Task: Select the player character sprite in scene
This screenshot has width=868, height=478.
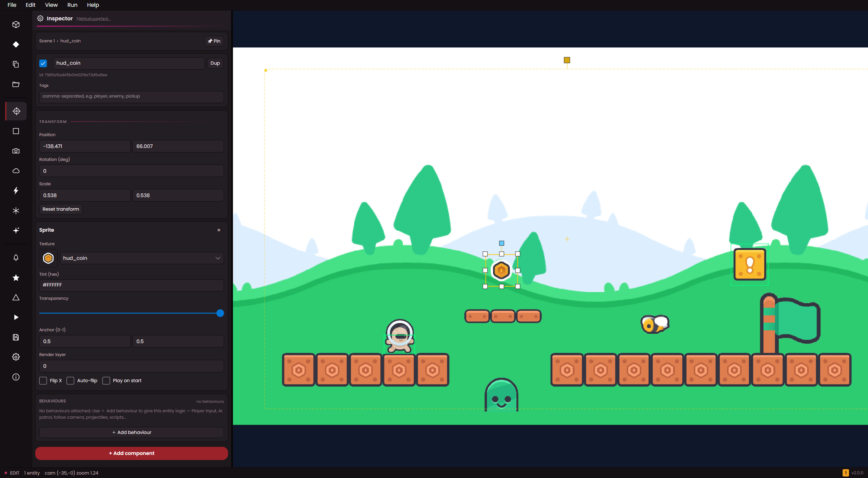Action: [399, 337]
